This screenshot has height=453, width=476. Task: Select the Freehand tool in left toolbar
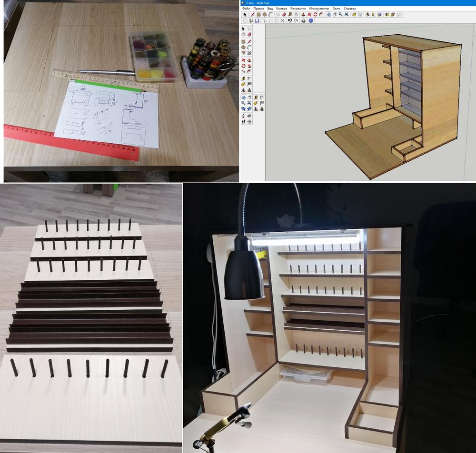pyautogui.click(x=249, y=54)
